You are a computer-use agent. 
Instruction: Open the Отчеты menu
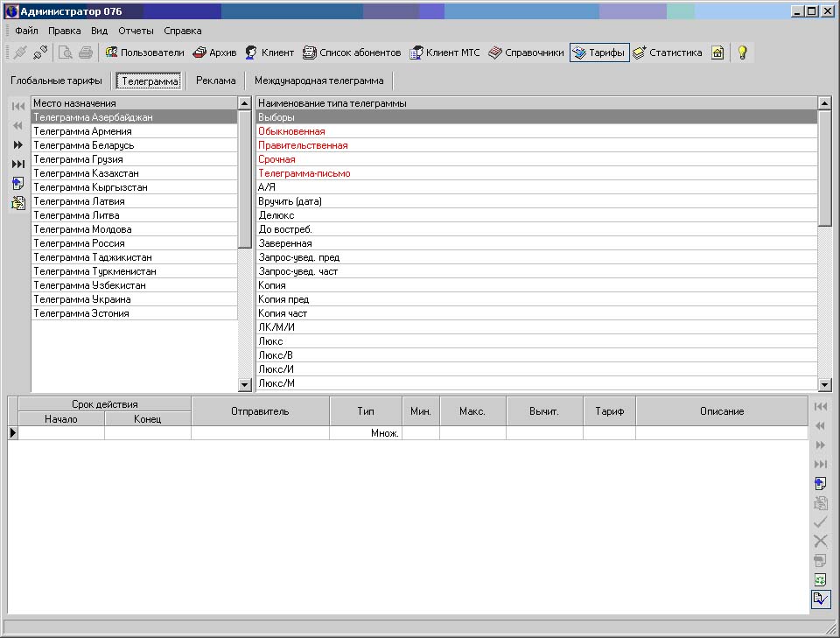coord(136,31)
